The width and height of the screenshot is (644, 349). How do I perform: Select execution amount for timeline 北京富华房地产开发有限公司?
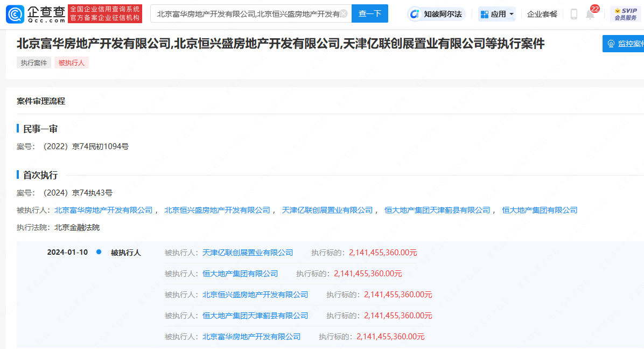coord(390,337)
